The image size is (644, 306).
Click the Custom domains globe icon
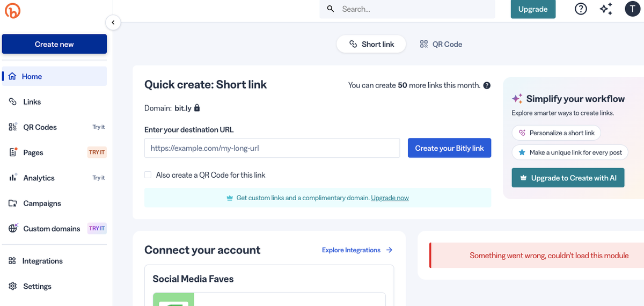coord(13,228)
